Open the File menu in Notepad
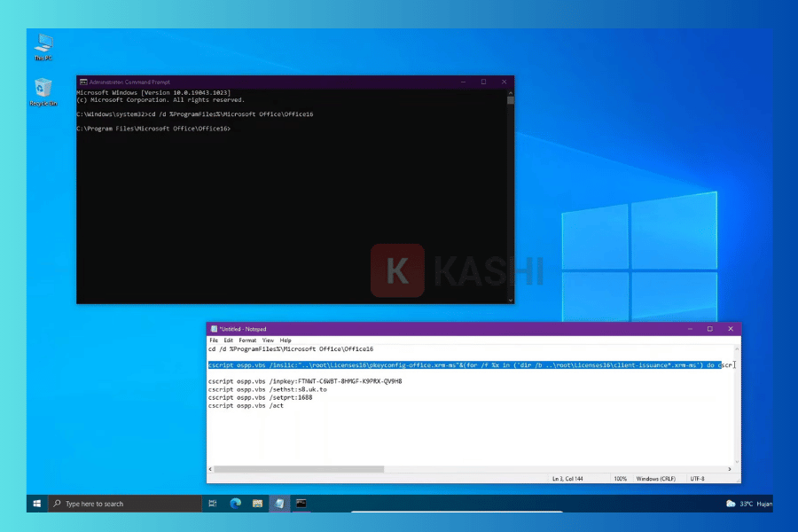Screen dimensions: 798x532 pos(214,340)
